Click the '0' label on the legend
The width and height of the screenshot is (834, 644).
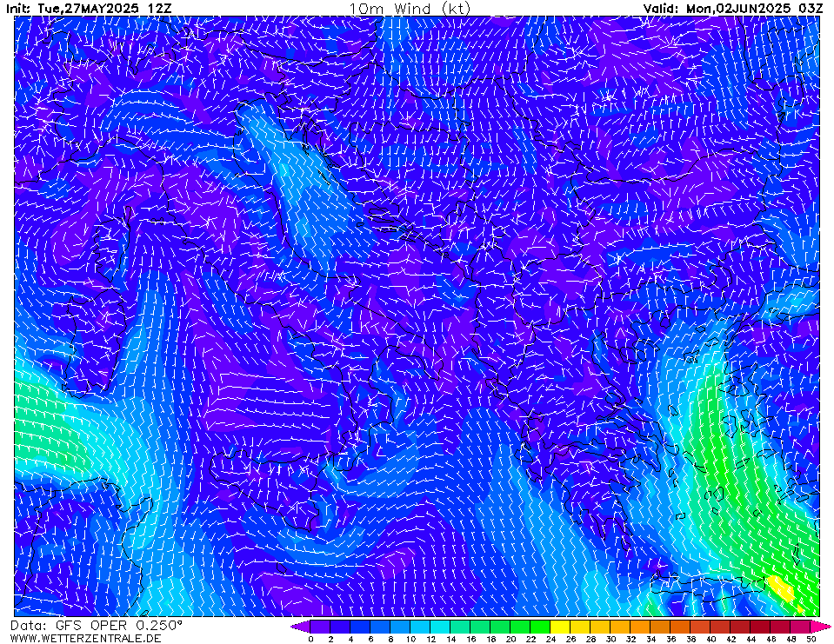click(x=310, y=639)
